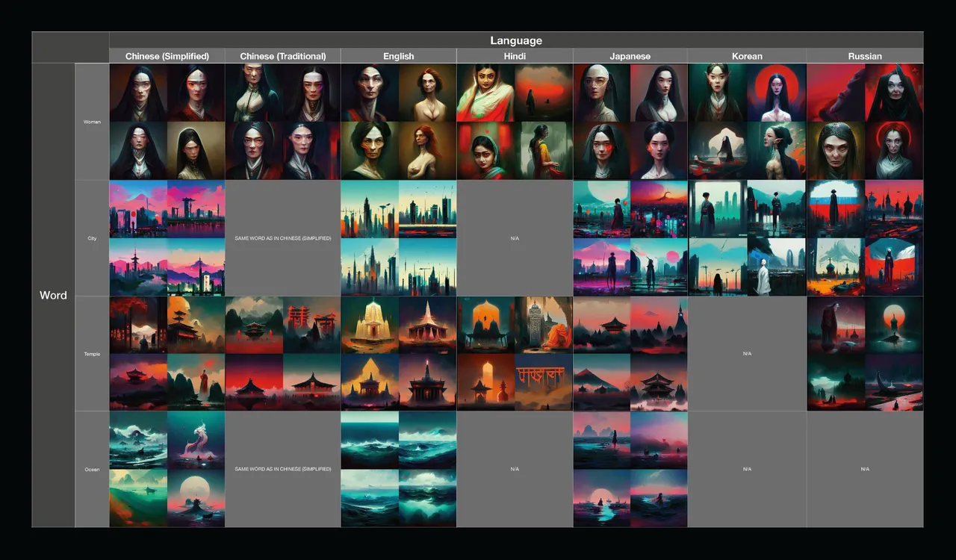The height and width of the screenshot is (560, 956).
Task: Open Chinese Simplified Ocean image with large moon
Action: [x=196, y=498]
